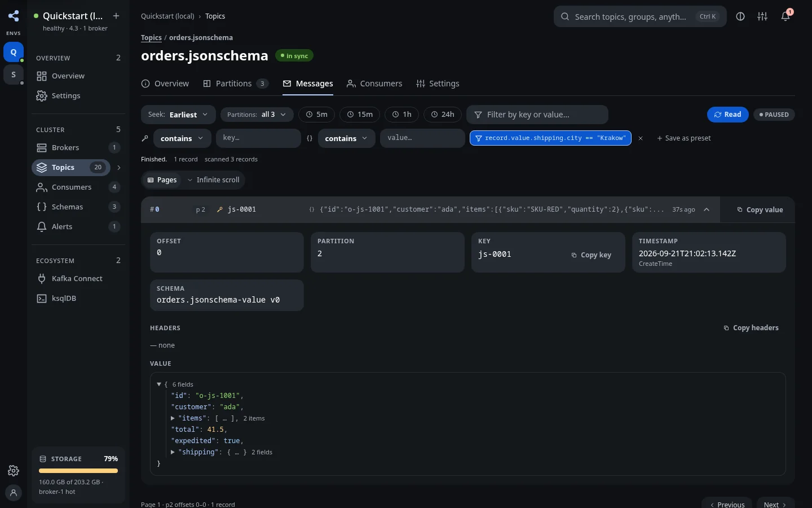This screenshot has width=812, height=508.
Task: Click the app logo icon above ENVS
Action: click(14, 16)
